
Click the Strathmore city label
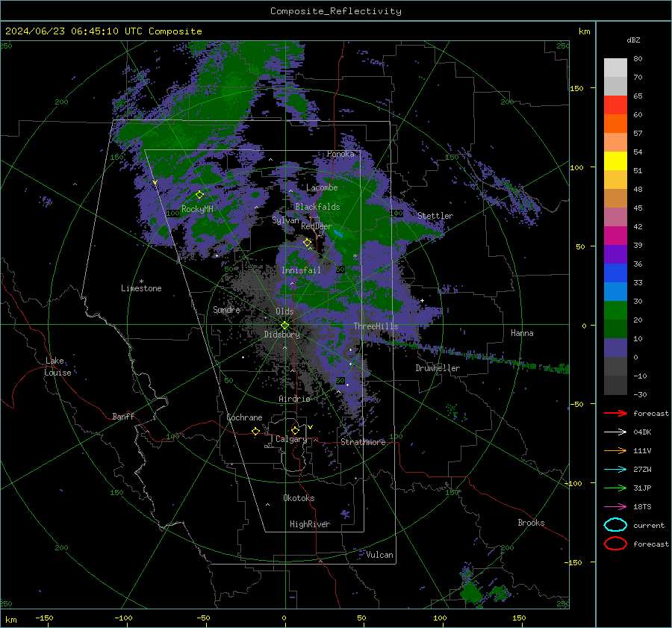click(x=363, y=442)
